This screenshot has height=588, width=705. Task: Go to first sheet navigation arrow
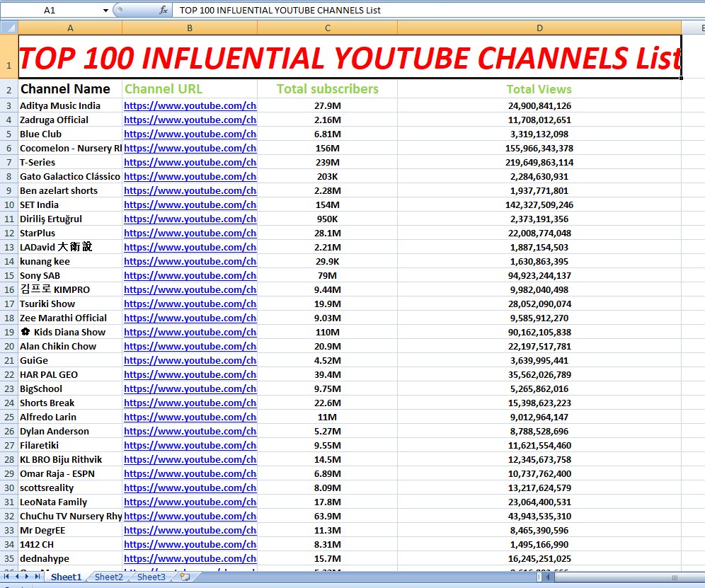(6, 576)
